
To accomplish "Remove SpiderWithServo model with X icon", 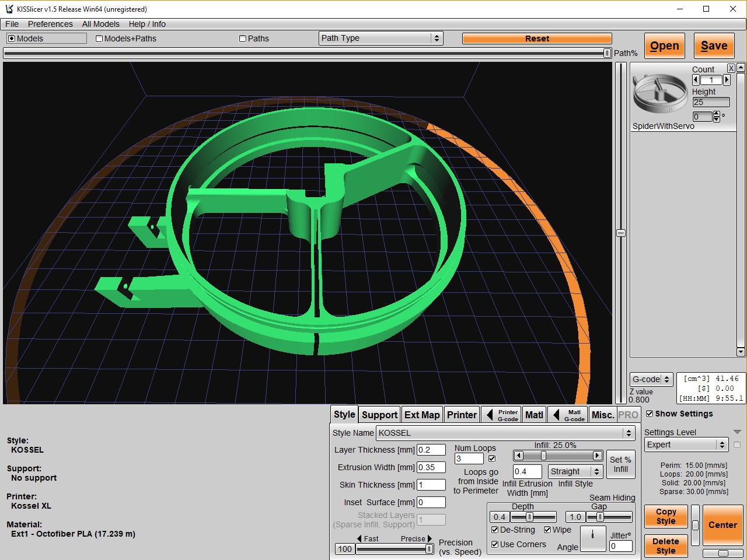I will [x=731, y=68].
